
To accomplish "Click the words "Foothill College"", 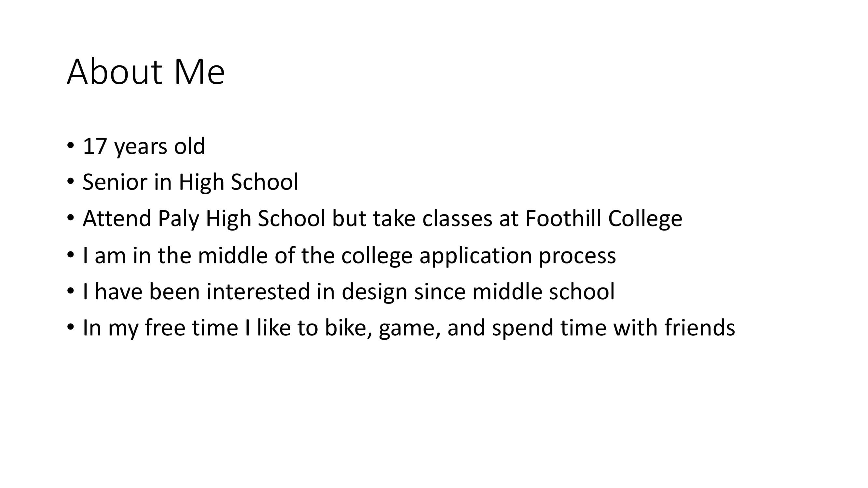I will pos(603,218).
